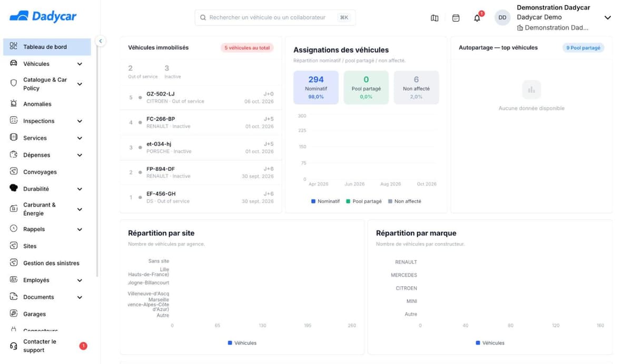632x364 pixels.
Task: Click the Gestion des sinistres icon
Action: pyautogui.click(x=14, y=262)
